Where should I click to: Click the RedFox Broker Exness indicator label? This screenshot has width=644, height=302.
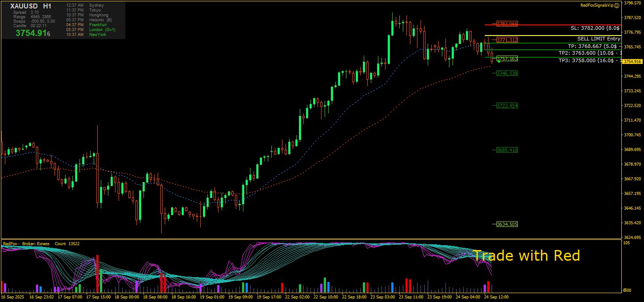[x=26, y=244]
